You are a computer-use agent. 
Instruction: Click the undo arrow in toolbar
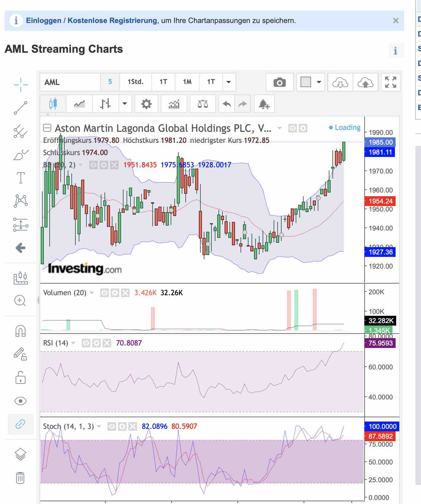coord(227,104)
